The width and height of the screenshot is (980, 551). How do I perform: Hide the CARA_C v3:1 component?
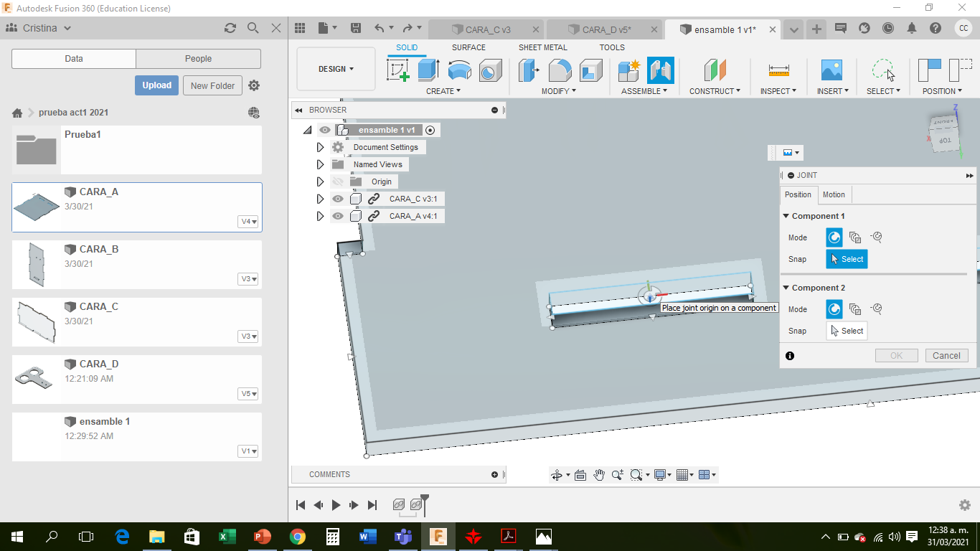pyautogui.click(x=338, y=199)
